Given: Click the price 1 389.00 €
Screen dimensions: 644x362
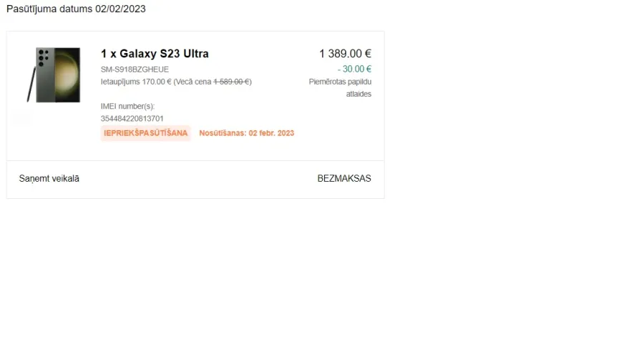Looking at the screenshot, I should [x=346, y=54].
